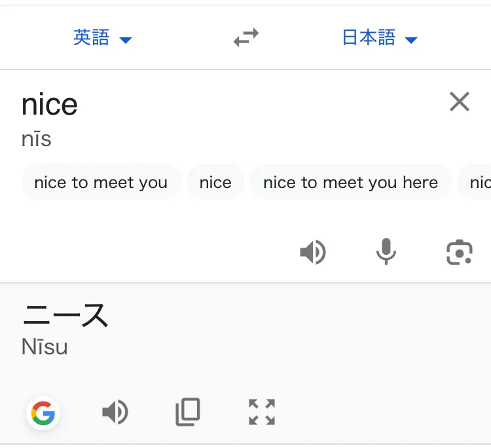Click the translated text ニース
The image size is (491, 448).
click(65, 316)
